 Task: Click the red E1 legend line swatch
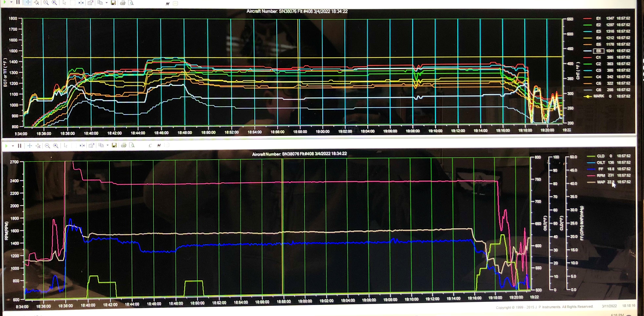pos(587,19)
